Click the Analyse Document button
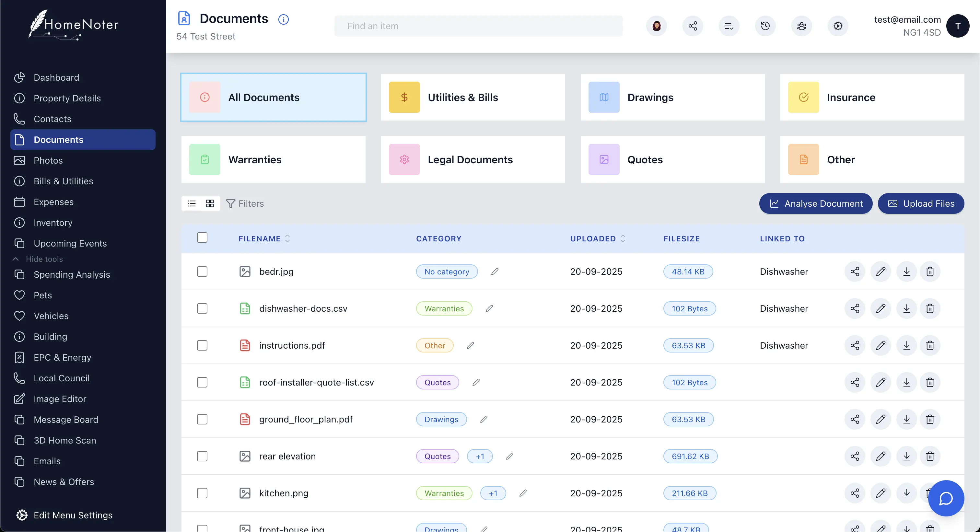Image resolution: width=980 pixels, height=532 pixels. click(815, 203)
